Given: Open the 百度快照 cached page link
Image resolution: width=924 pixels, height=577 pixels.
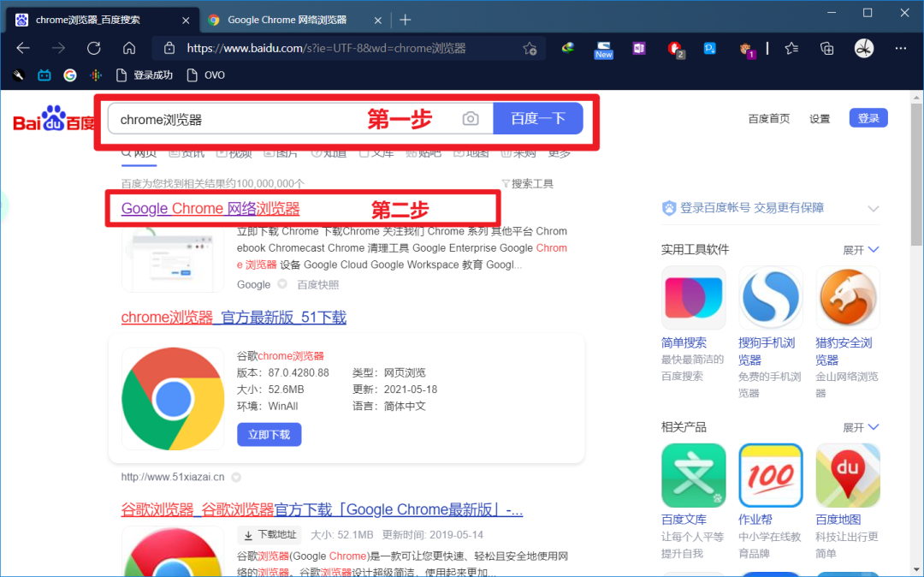Looking at the screenshot, I should pos(318,285).
